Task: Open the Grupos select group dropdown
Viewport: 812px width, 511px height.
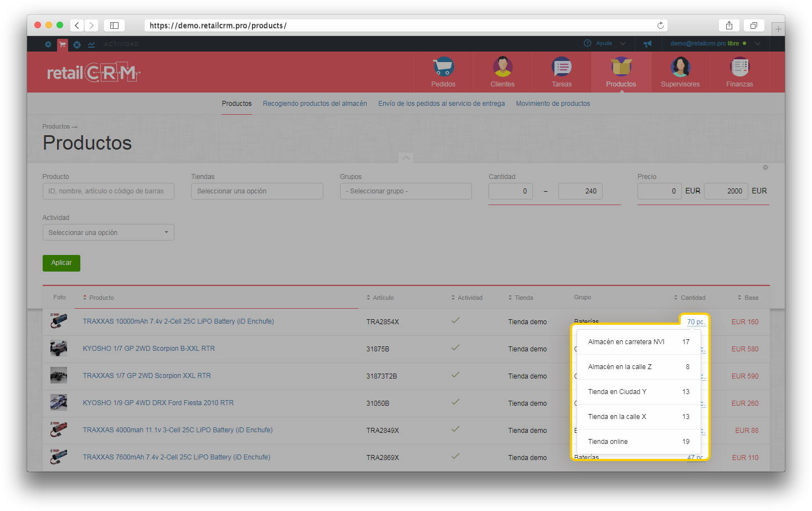Action: [406, 191]
